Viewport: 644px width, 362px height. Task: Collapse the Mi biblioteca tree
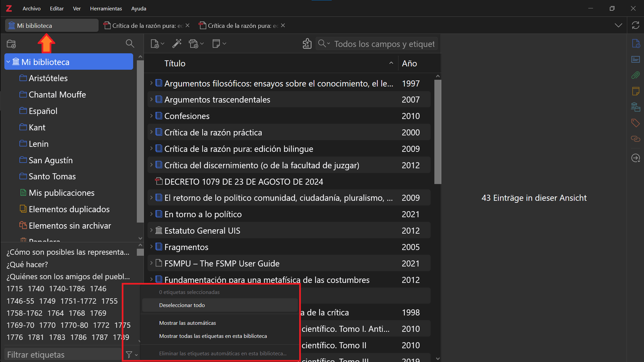click(8, 62)
